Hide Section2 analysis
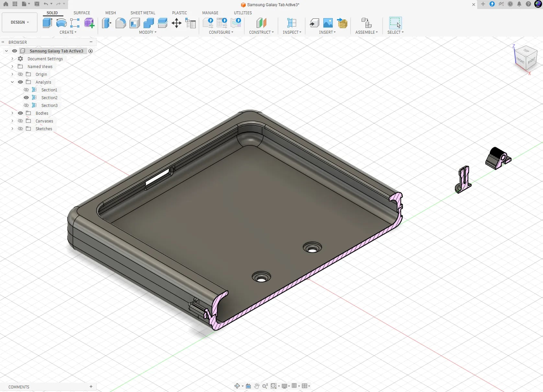The height and width of the screenshot is (392, 543). click(26, 98)
